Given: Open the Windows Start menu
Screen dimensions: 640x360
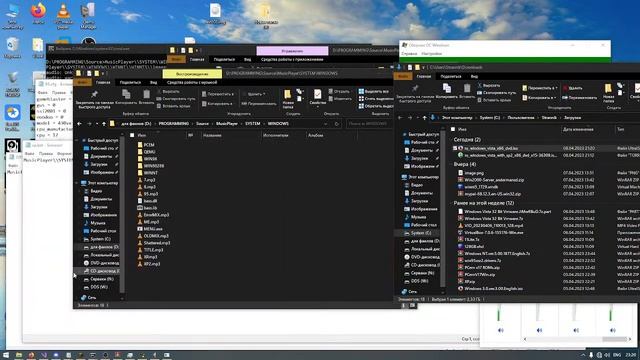Looking at the screenshot, I should click(6, 355).
